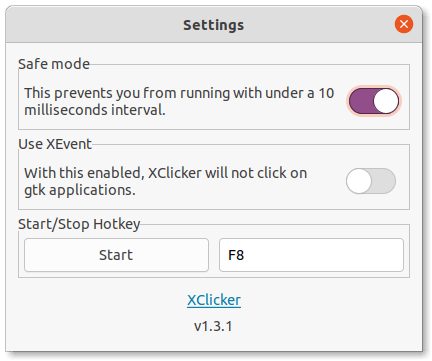Viewport: 432px width, 361px height.
Task: Click empty area right of F8 in field
Action: click(x=323, y=255)
